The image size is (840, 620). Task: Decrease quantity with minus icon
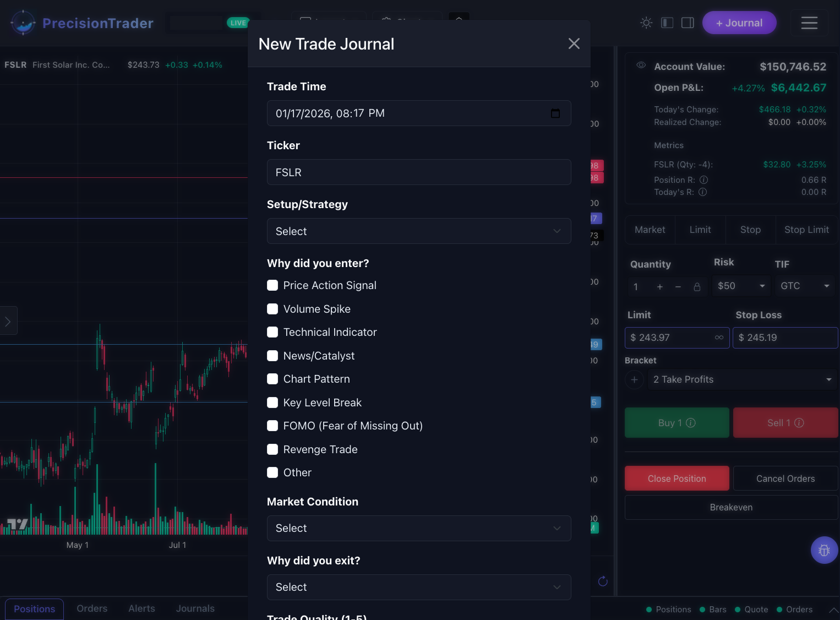tap(678, 287)
